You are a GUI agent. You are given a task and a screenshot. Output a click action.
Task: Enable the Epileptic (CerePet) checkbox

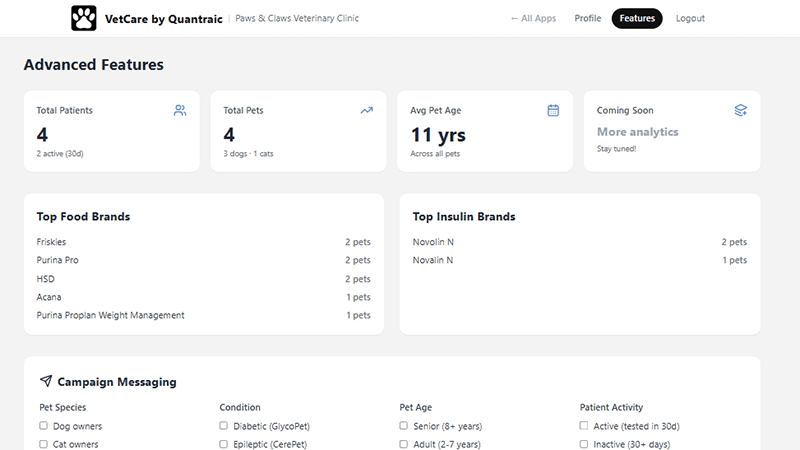223,444
